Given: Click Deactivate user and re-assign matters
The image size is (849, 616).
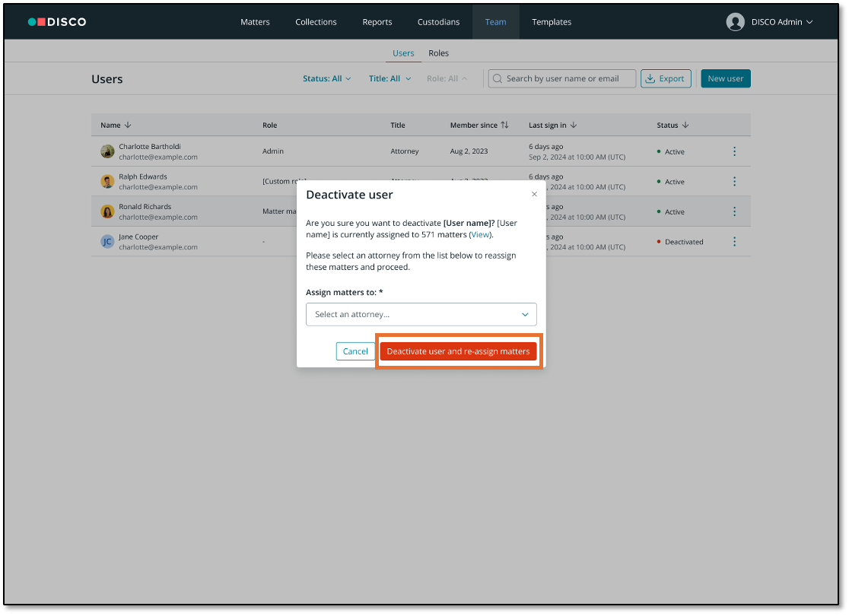Looking at the screenshot, I should 458,351.
